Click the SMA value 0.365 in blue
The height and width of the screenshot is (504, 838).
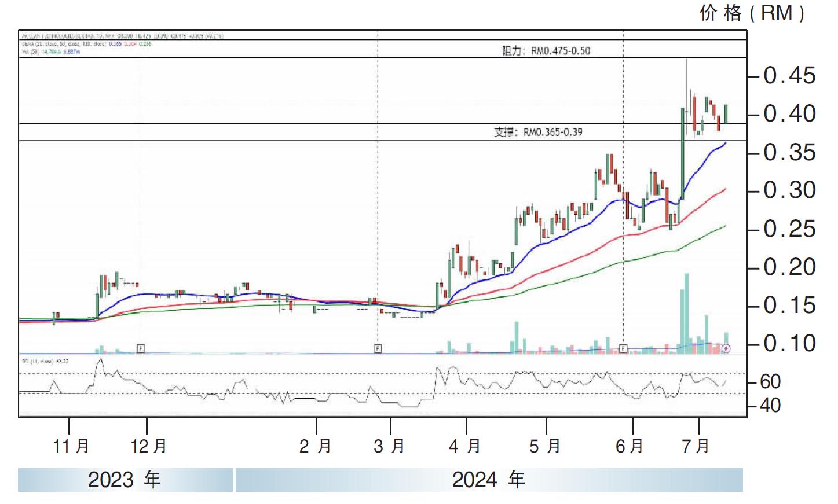point(115,43)
